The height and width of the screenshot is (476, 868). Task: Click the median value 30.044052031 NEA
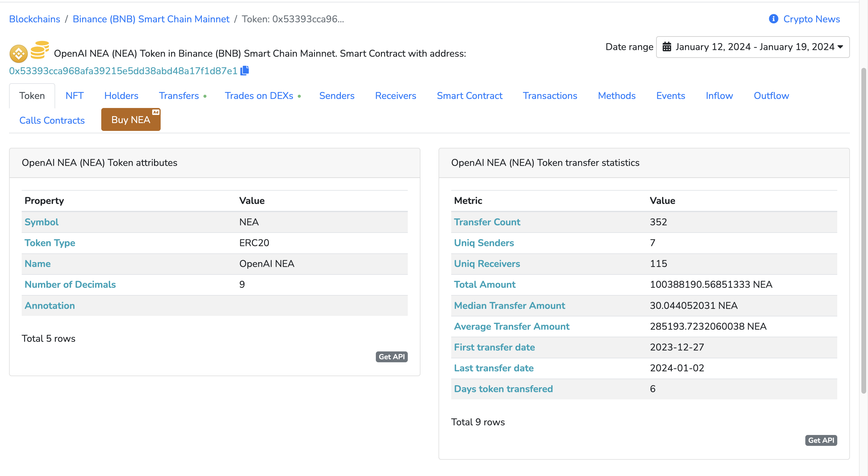pos(693,306)
